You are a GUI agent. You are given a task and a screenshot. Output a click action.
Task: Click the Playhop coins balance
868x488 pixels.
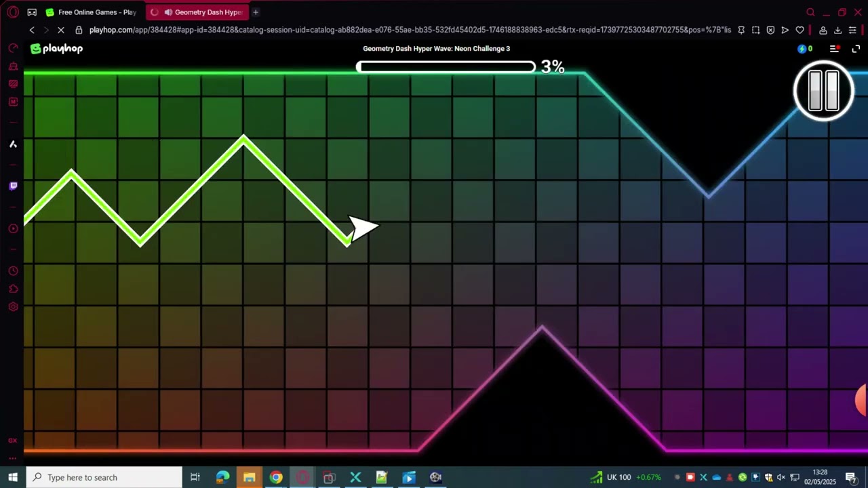[805, 49]
